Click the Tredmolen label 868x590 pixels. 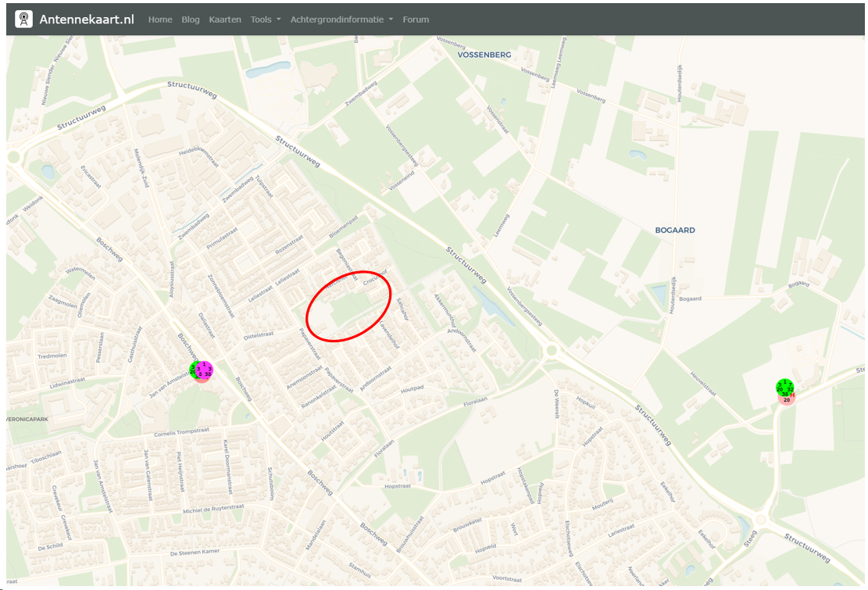coord(52,356)
